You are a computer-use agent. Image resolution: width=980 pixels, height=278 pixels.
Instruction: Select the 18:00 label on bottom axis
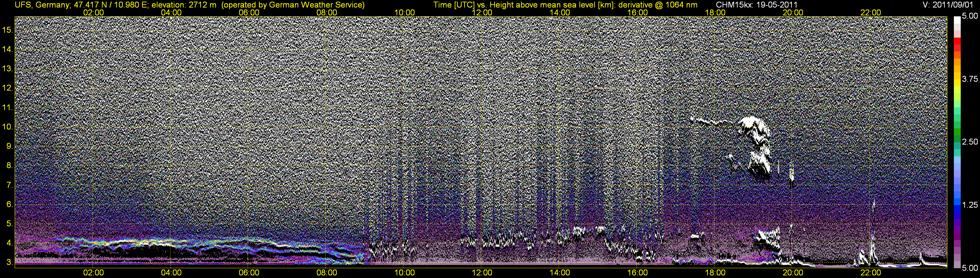715,273
